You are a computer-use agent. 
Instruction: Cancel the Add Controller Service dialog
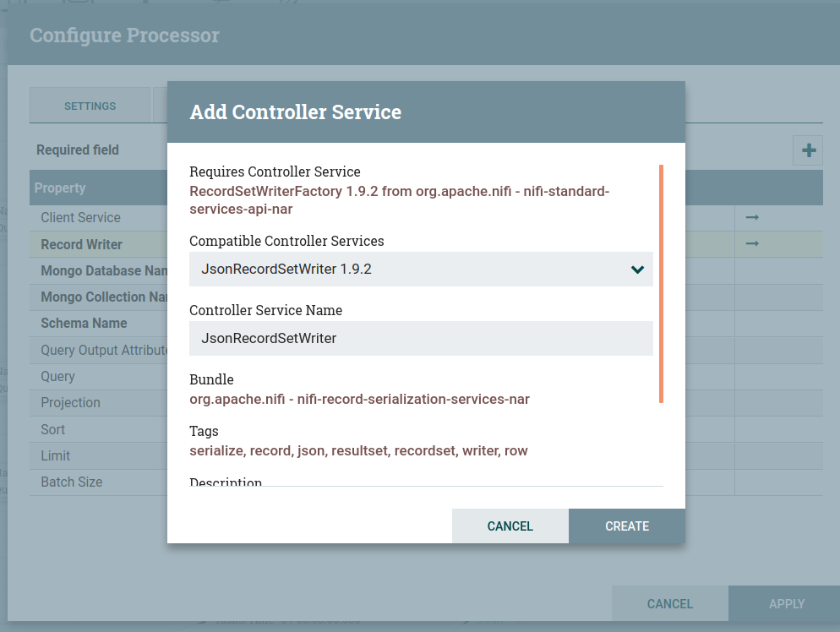click(510, 526)
